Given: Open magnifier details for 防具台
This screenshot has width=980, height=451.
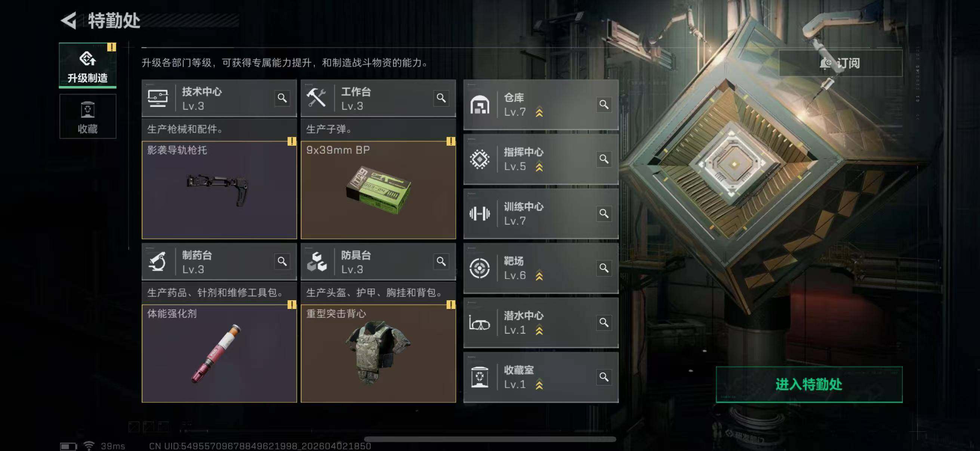Looking at the screenshot, I should click(441, 261).
